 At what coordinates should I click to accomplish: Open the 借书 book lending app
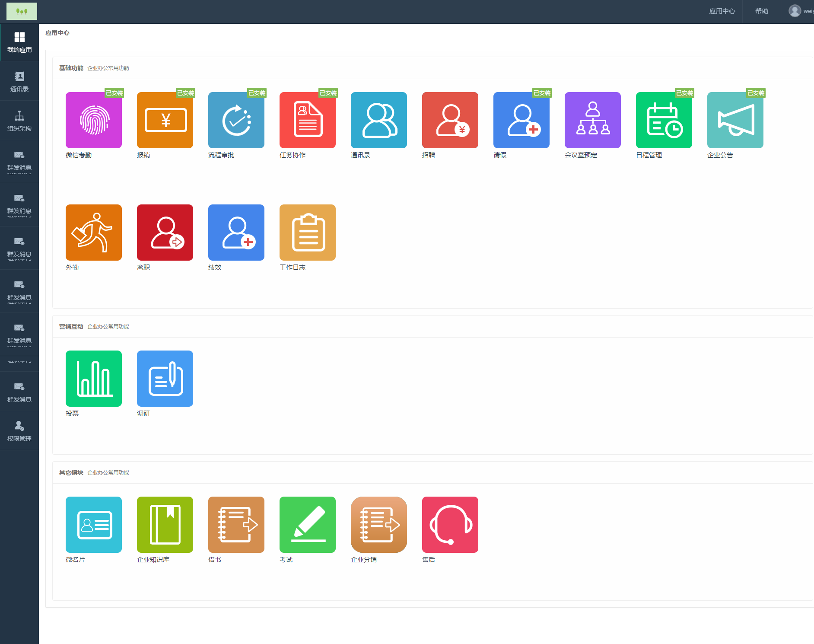tap(236, 525)
